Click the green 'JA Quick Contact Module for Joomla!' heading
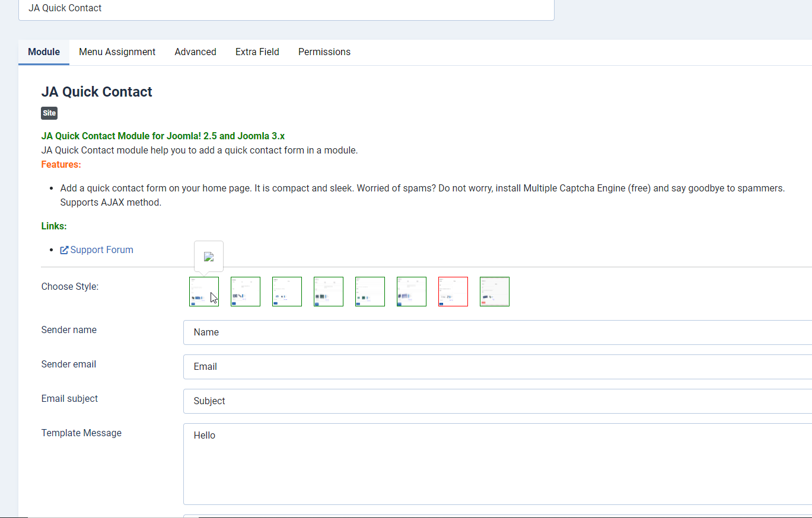This screenshot has width=812, height=518. click(163, 136)
